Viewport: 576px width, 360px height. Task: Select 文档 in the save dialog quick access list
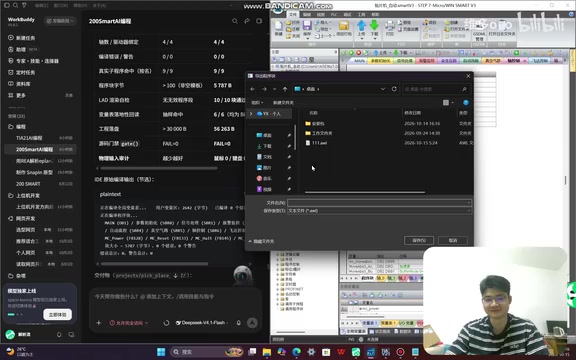click(x=267, y=157)
